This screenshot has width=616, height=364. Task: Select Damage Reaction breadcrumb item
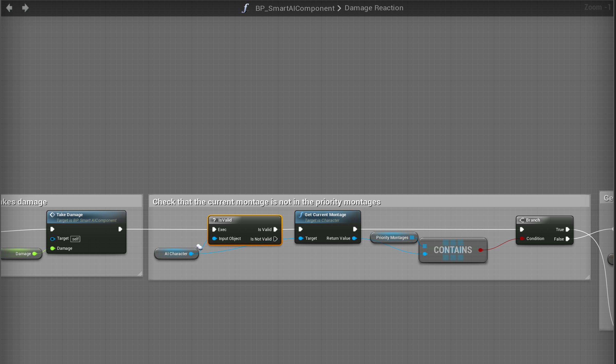[x=374, y=8]
